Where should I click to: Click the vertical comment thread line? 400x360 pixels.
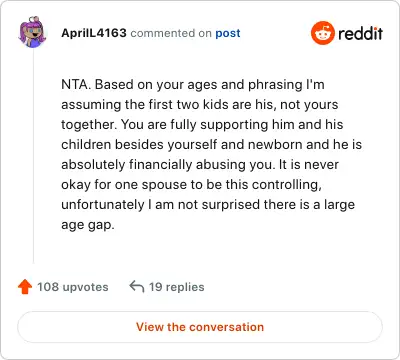[33, 157]
